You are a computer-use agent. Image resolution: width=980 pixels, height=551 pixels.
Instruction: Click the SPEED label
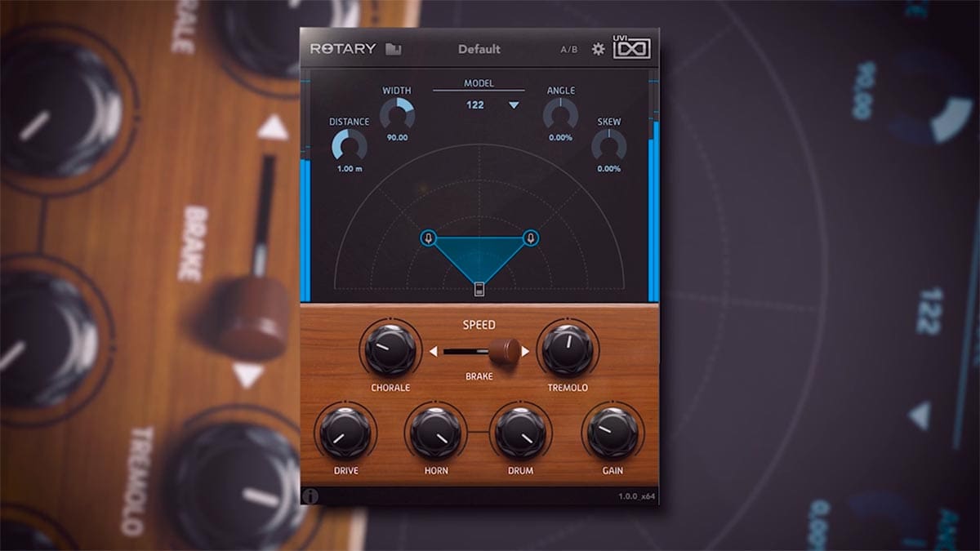[x=479, y=325]
